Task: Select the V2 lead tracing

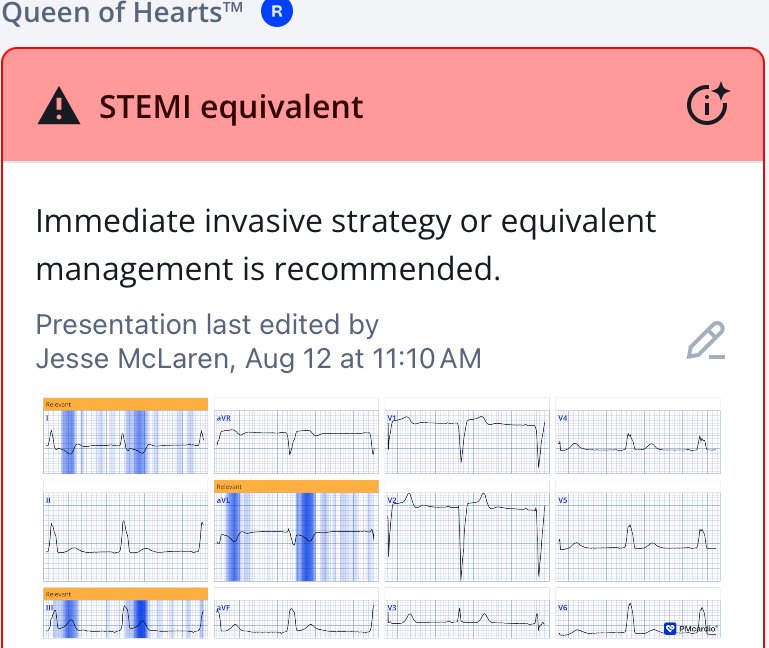Action: [x=467, y=531]
